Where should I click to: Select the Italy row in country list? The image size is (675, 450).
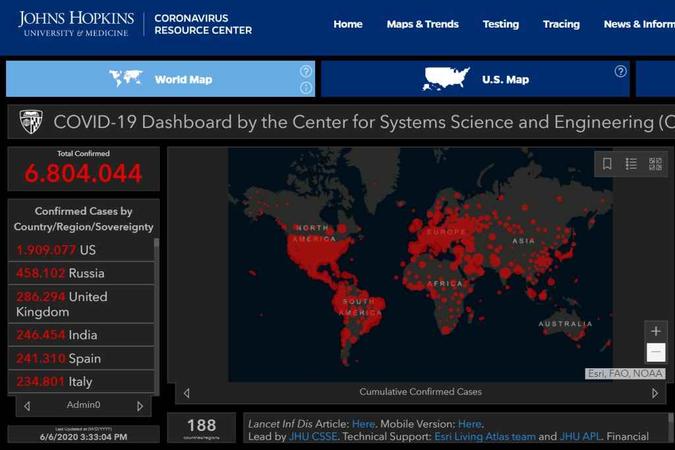[x=81, y=382]
